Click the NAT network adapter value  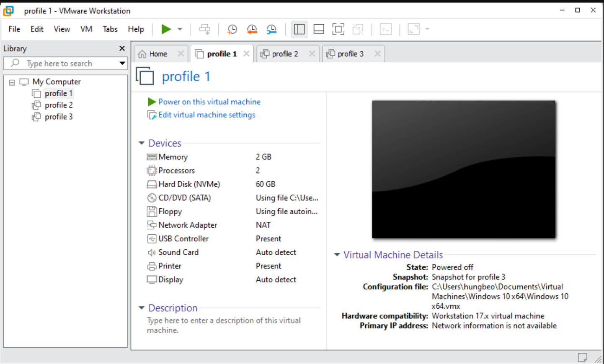tap(263, 225)
